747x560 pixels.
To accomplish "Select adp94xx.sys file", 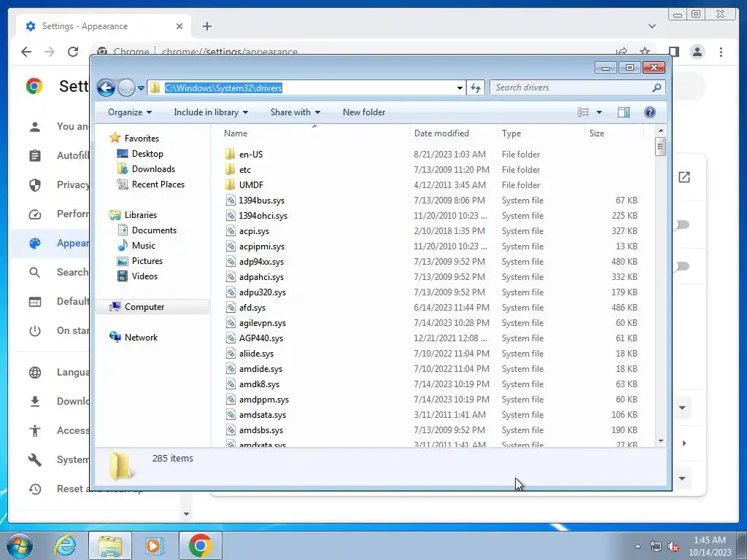I will tap(261, 262).
